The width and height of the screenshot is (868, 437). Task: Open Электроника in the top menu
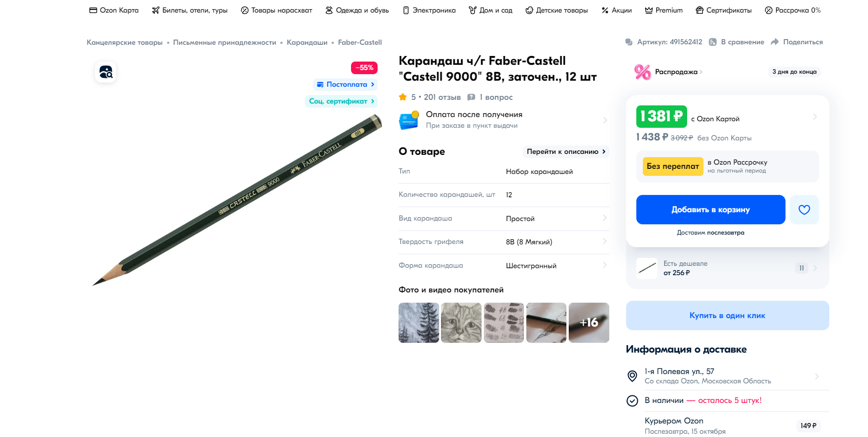point(429,10)
